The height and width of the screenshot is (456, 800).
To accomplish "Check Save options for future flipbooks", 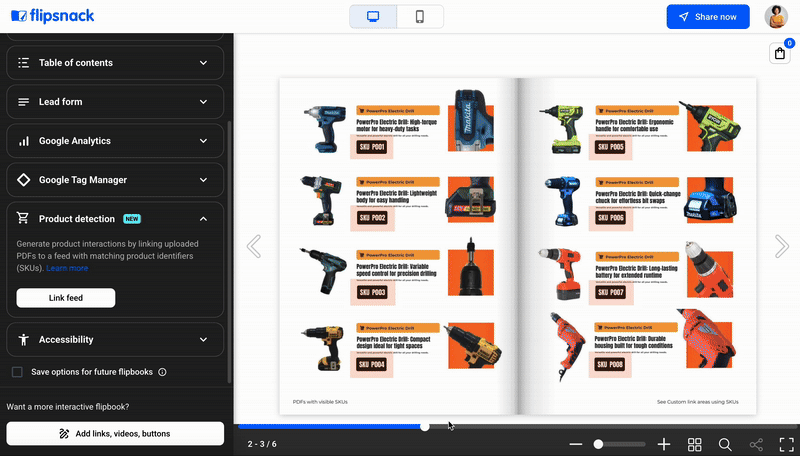I will pos(17,372).
